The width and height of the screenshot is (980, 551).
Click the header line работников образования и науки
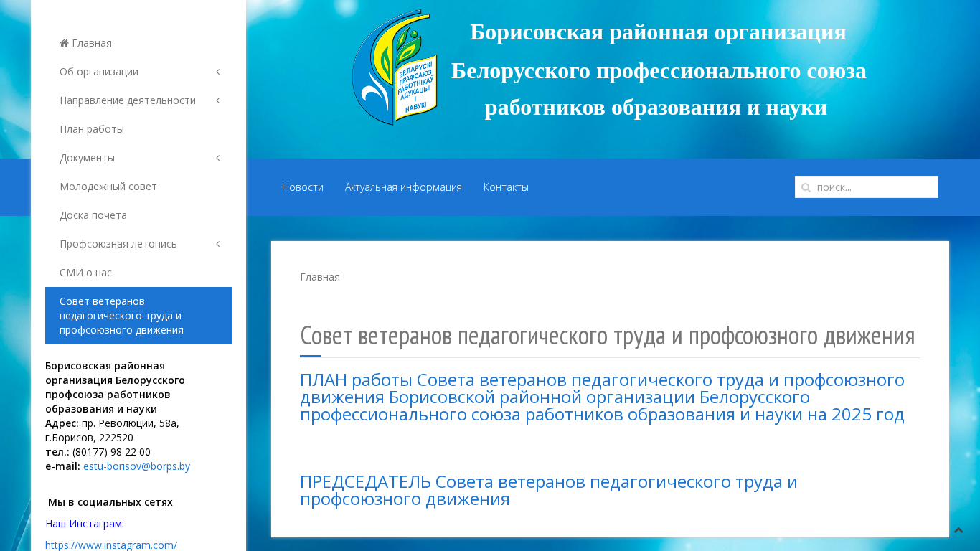click(656, 108)
